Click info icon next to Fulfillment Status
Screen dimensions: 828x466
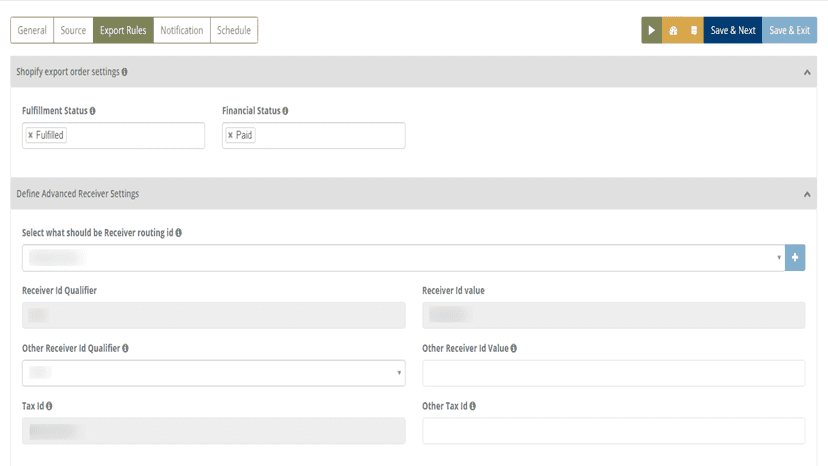[x=92, y=111]
